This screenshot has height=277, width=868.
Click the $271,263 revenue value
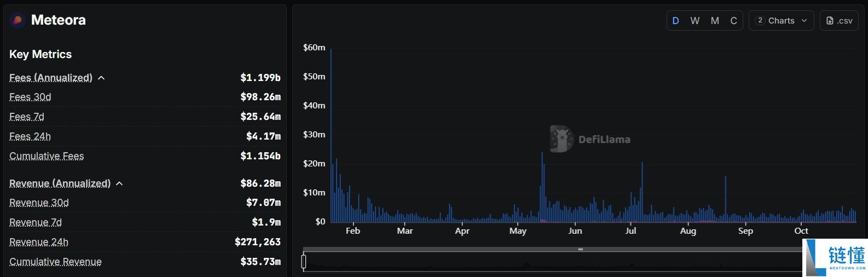pyautogui.click(x=258, y=242)
